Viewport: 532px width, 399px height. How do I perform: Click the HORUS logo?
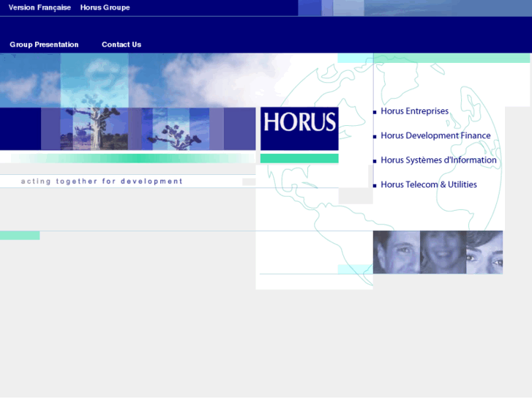pyautogui.click(x=299, y=129)
